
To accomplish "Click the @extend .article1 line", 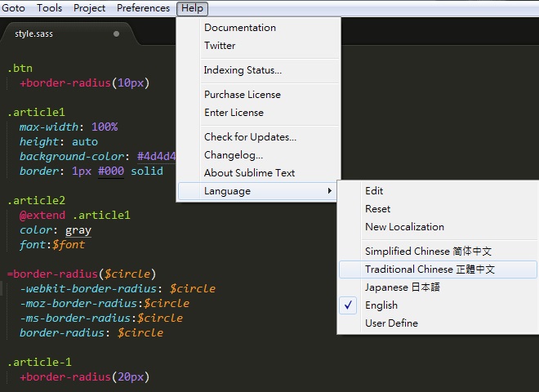I will point(75,216).
